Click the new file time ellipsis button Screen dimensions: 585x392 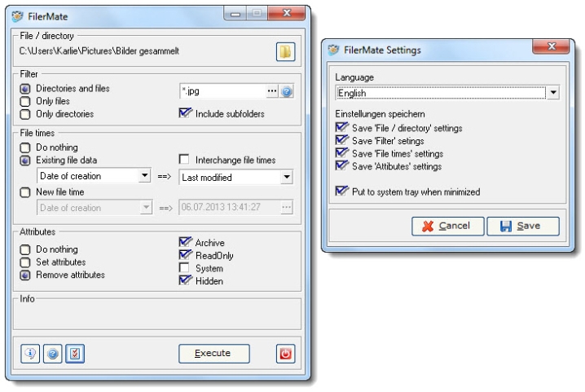coord(286,208)
